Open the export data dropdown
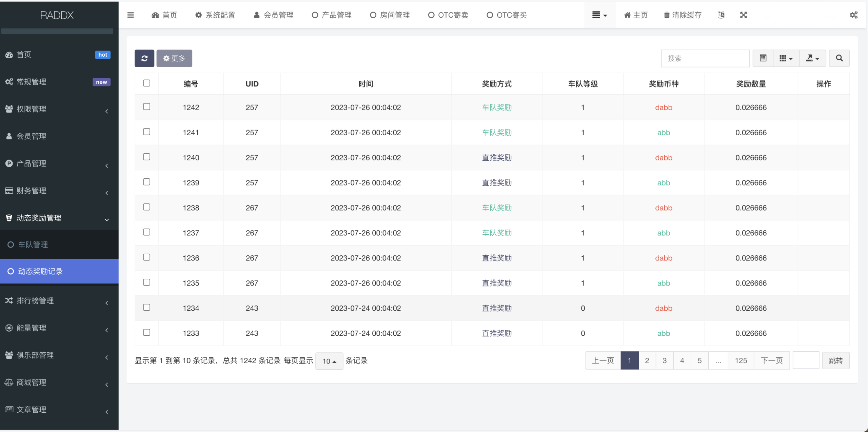The height and width of the screenshot is (432, 868). [812, 58]
